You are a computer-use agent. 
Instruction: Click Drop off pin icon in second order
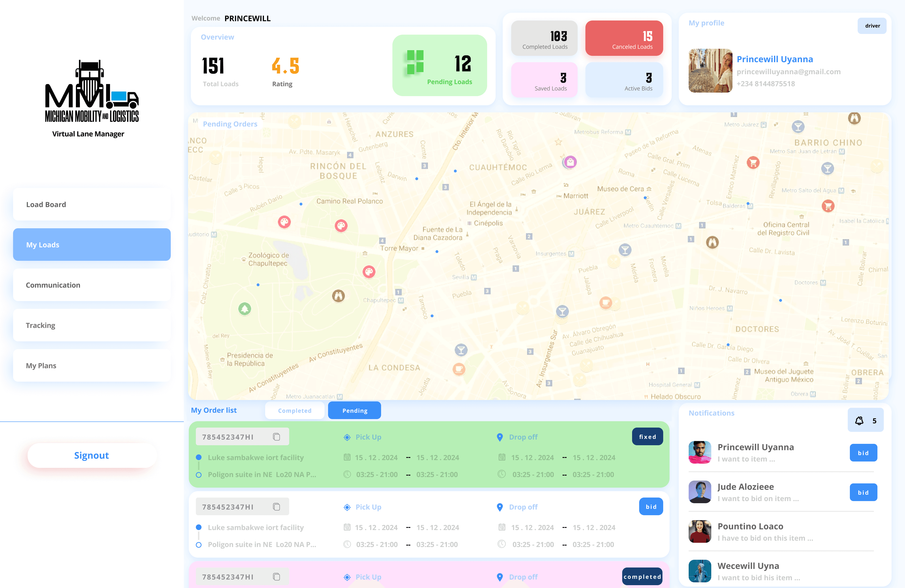(x=500, y=507)
